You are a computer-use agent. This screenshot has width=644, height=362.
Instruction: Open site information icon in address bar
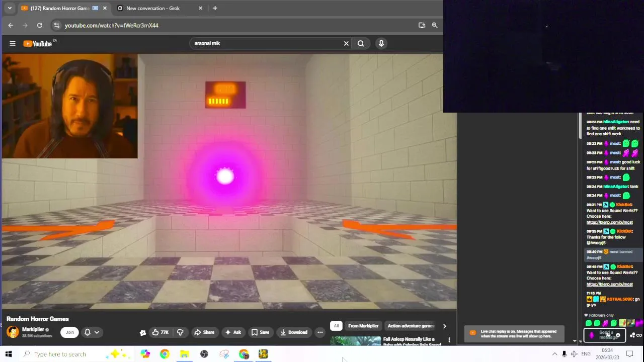(57, 25)
